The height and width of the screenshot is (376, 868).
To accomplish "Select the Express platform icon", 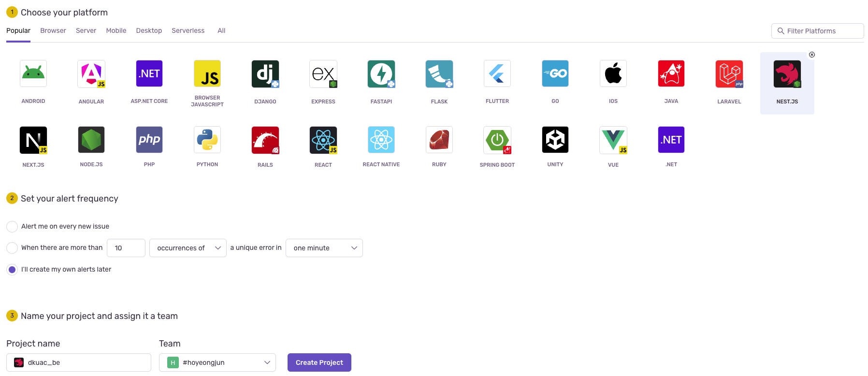I will (323, 73).
